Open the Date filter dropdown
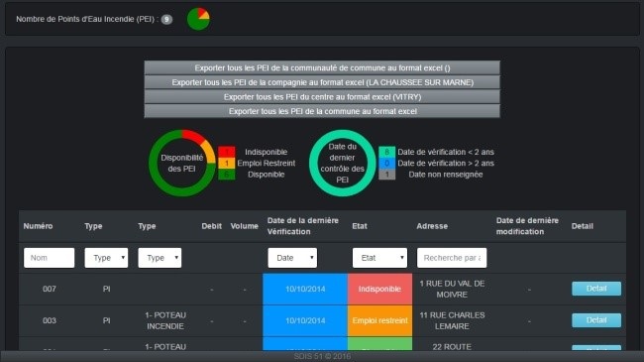644x362 pixels. (x=292, y=258)
